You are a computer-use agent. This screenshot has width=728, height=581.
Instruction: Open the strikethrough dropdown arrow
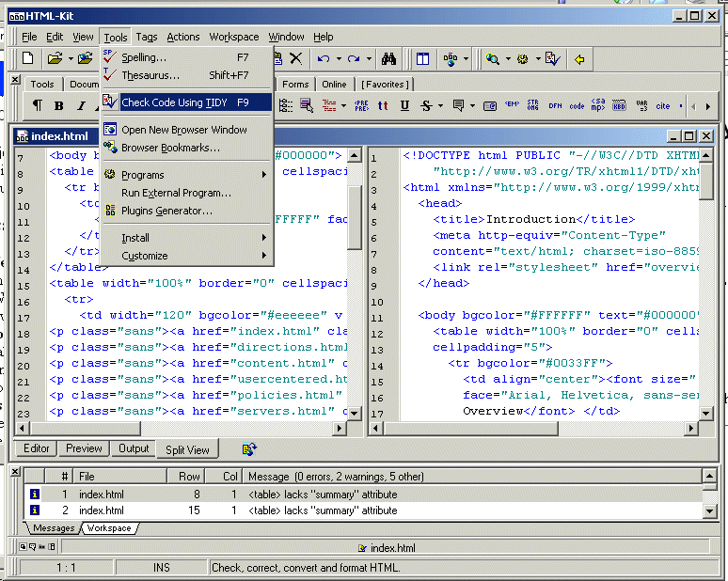pyautogui.click(x=440, y=106)
